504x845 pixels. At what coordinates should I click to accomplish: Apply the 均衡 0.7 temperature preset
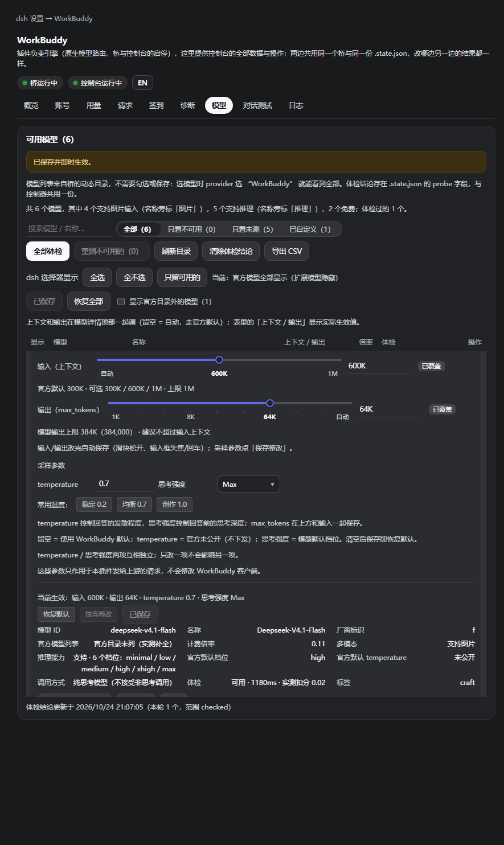(x=134, y=504)
